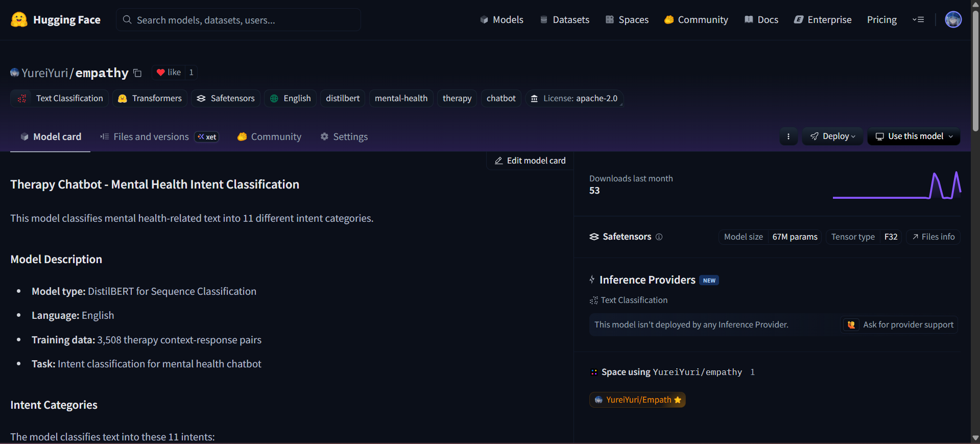980x444 pixels.
Task: Expand the Deploy dropdown
Action: [x=832, y=136]
